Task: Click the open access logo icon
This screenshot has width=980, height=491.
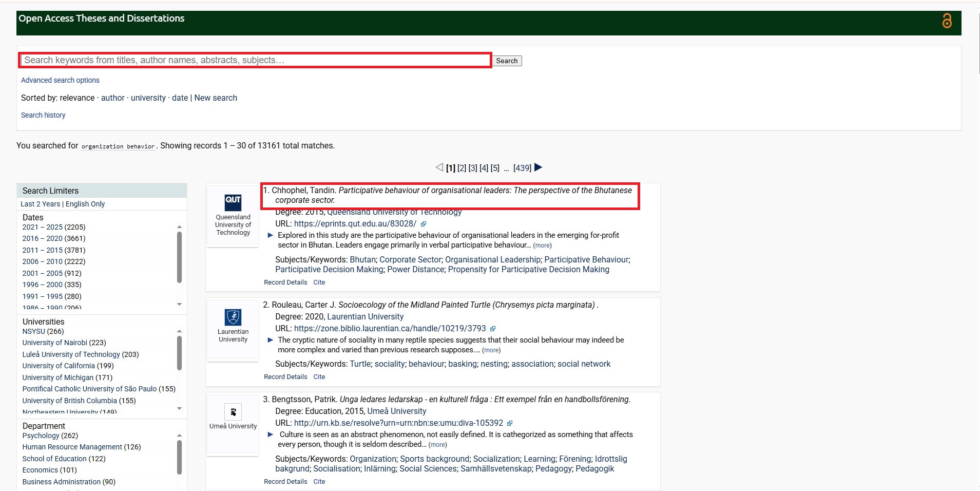Action: point(947,21)
